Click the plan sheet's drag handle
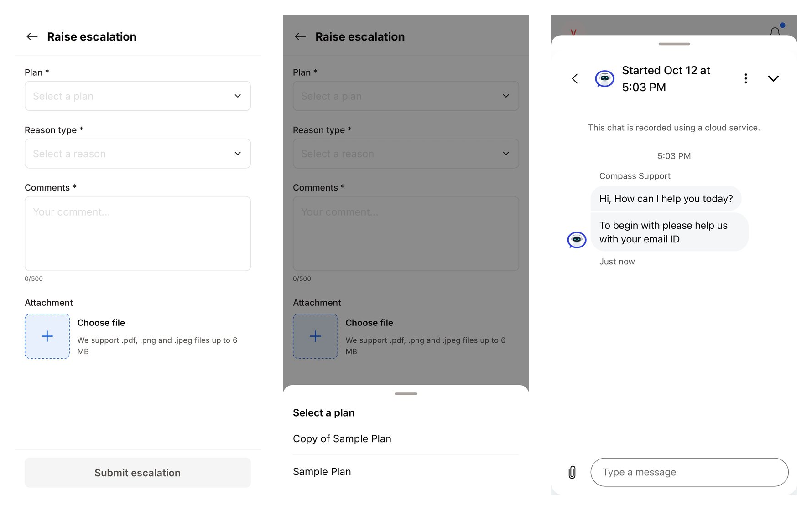This screenshot has height=531, width=812. (x=406, y=394)
